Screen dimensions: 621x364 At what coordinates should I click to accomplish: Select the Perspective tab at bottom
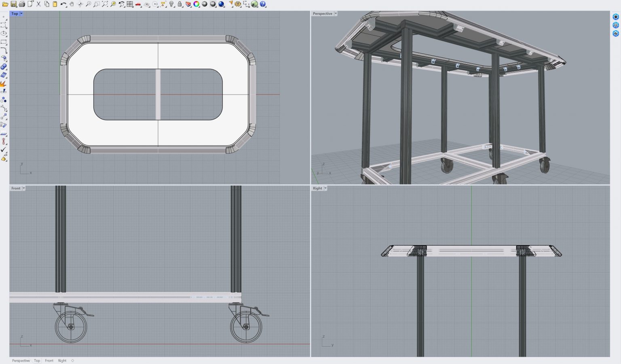(x=21, y=361)
